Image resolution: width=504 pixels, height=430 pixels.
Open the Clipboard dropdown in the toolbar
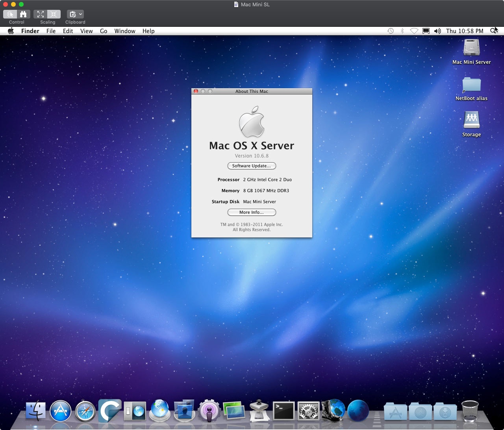pyautogui.click(x=75, y=14)
